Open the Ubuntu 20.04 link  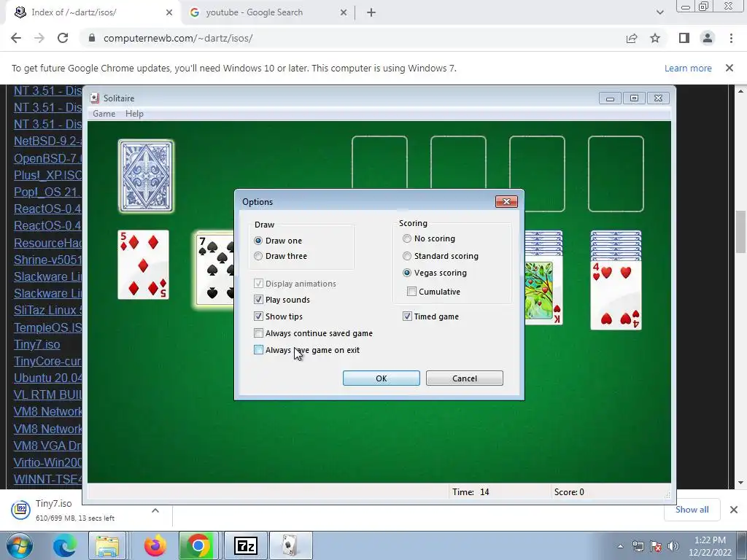coord(47,378)
